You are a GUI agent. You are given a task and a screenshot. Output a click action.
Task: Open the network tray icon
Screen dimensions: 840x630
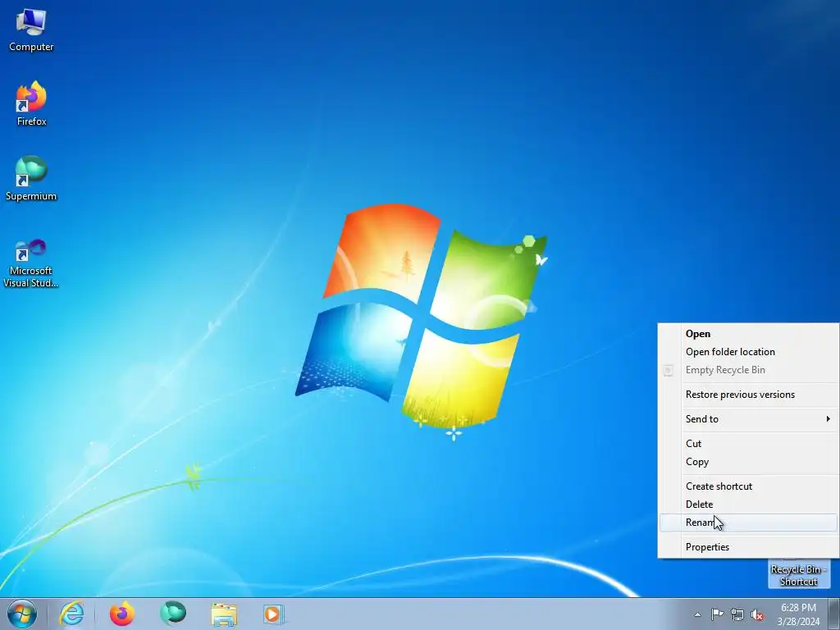coord(737,614)
